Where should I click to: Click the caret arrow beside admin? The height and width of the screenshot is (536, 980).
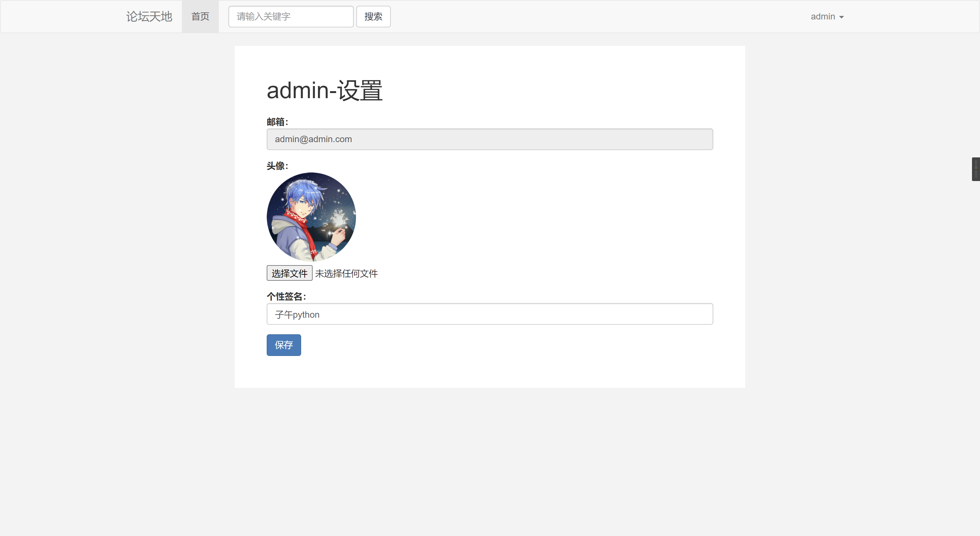pyautogui.click(x=841, y=17)
